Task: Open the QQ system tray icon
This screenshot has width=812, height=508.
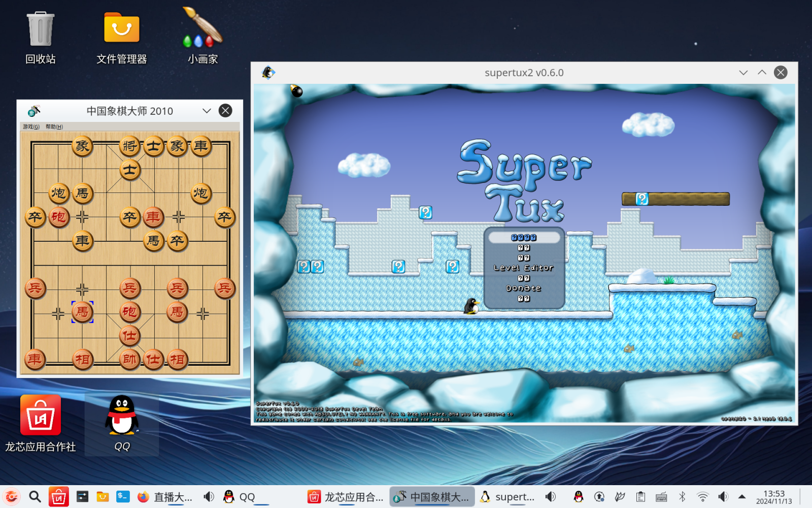Action: coord(579,496)
